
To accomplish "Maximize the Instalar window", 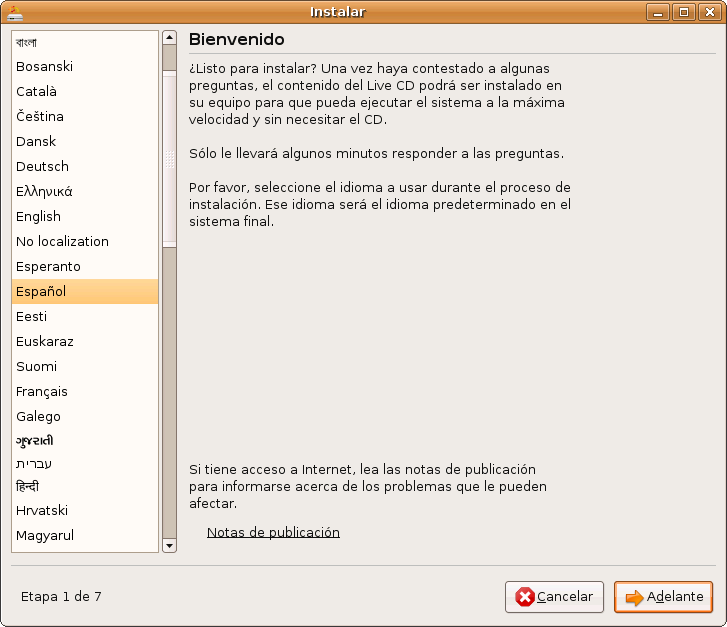I will pyautogui.click(x=683, y=13).
